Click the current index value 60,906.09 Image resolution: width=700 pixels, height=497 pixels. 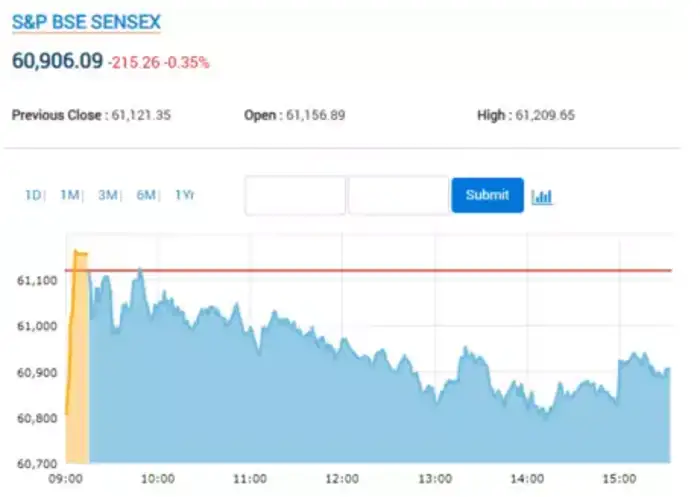pyautogui.click(x=57, y=61)
